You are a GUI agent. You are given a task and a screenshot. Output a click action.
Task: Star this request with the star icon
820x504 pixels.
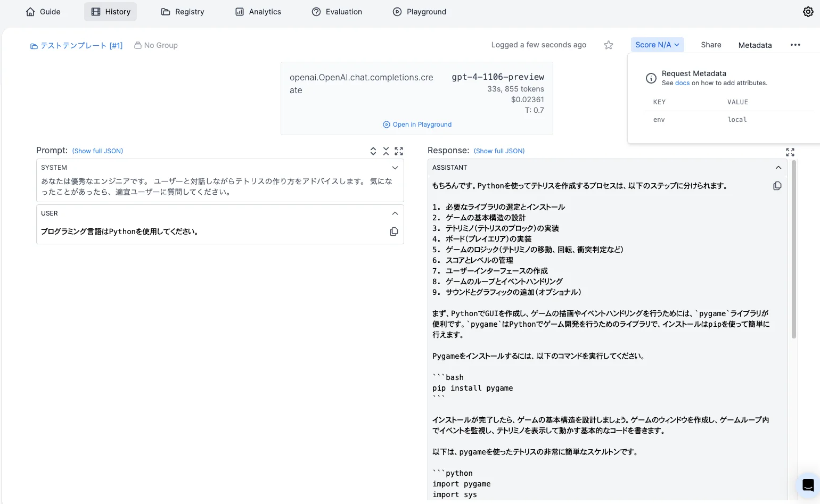tap(609, 45)
